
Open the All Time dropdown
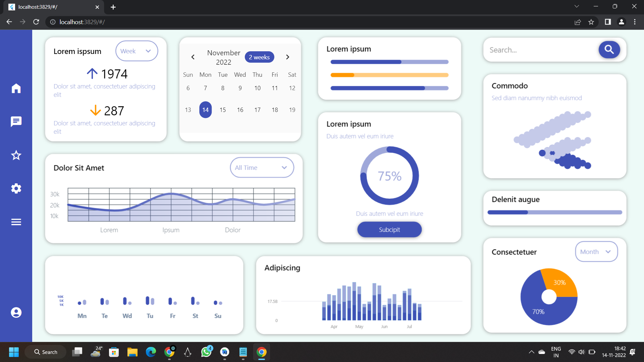click(x=262, y=168)
